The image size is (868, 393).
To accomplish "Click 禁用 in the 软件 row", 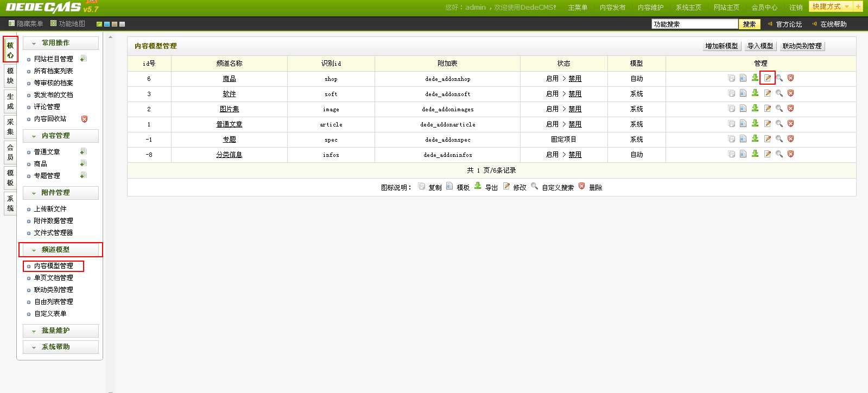I will tap(575, 94).
